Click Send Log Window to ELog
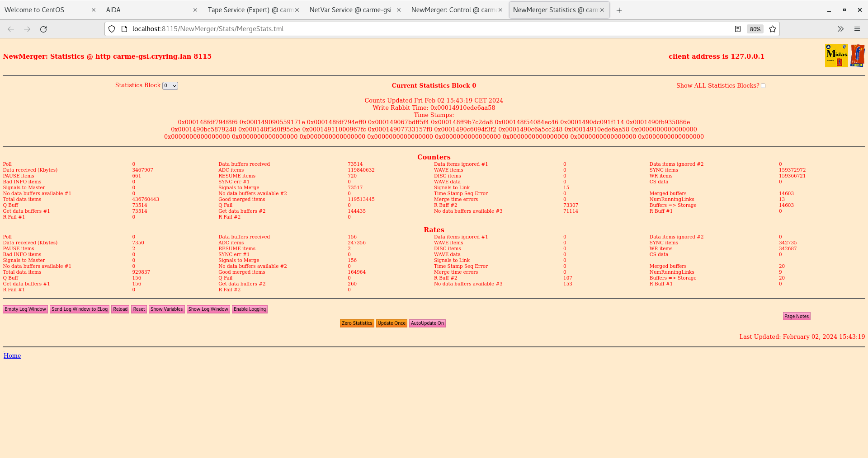 coord(80,309)
